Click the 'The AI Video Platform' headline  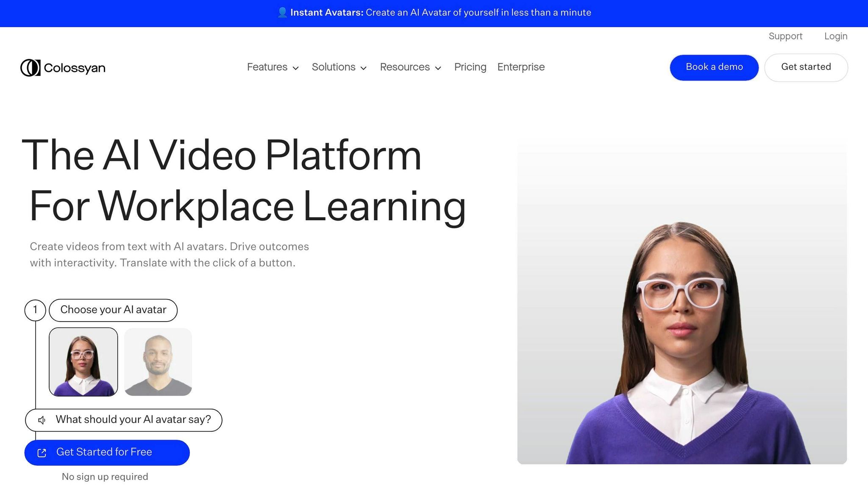(222, 155)
